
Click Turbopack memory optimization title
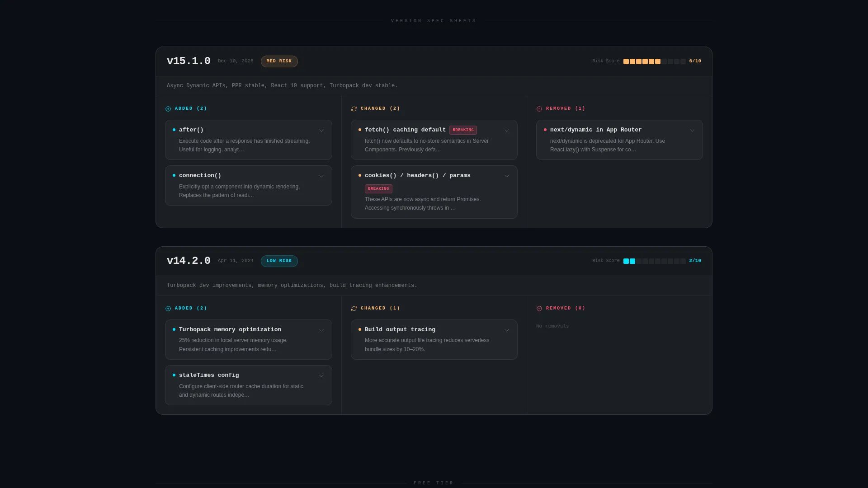pyautogui.click(x=230, y=330)
